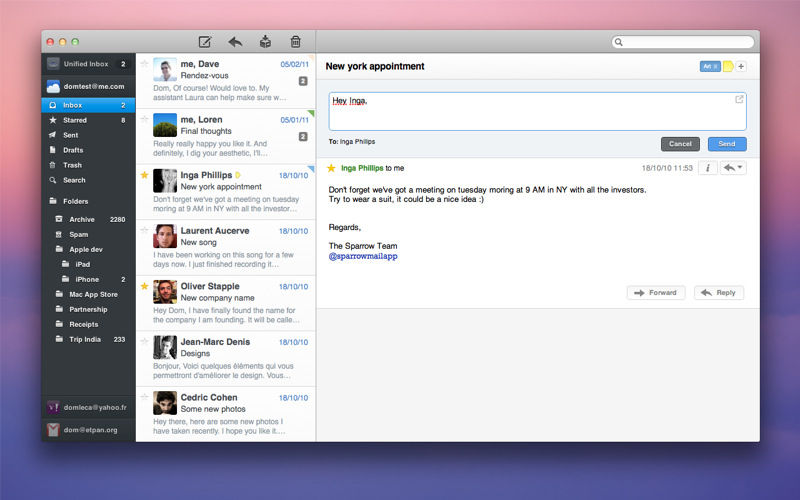Click the yellow tag next to Inga Phillips
This screenshot has width=800, height=500.
pos(238,175)
